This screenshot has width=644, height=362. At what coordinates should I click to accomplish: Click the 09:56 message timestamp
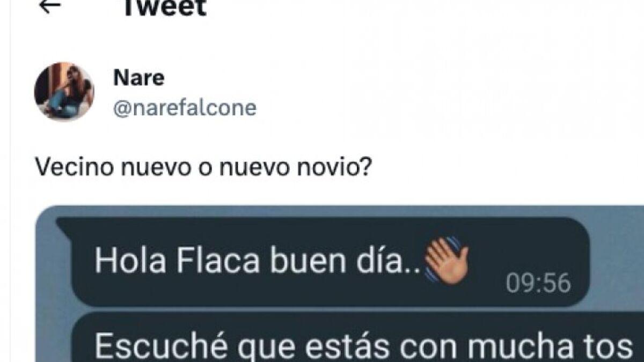pyautogui.click(x=539, y=283)
